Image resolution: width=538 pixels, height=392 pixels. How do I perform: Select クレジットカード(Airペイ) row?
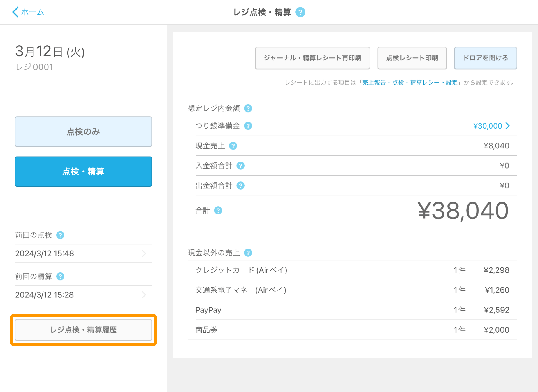tap(353, 270)
